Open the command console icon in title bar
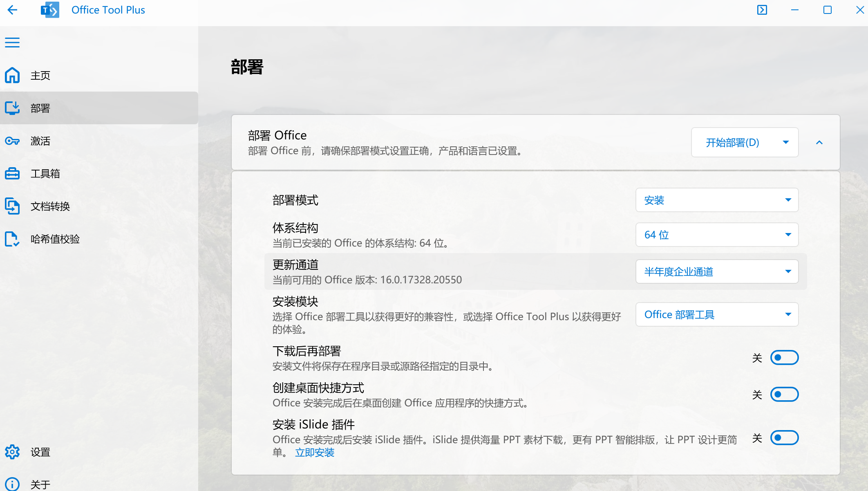Screen dimensions: 868x491 [762, 10]
